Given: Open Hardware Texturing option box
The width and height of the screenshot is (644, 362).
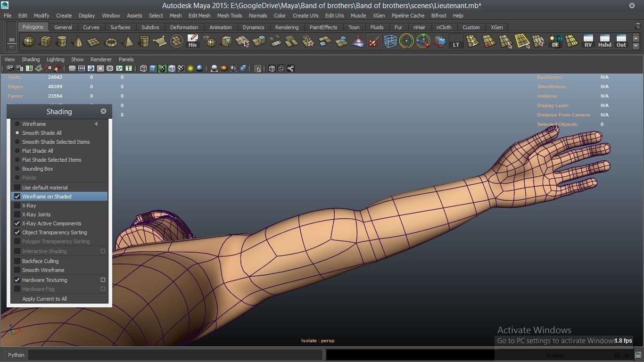Looking at the screenshot, I should click(x=103, y=280).
